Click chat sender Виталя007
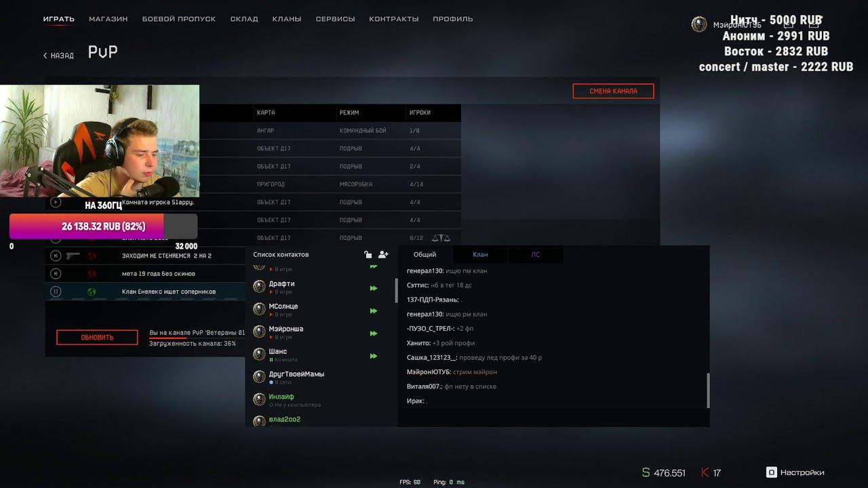Image resolution: width=868 pixels, height=488 pixels. [425, 386]
